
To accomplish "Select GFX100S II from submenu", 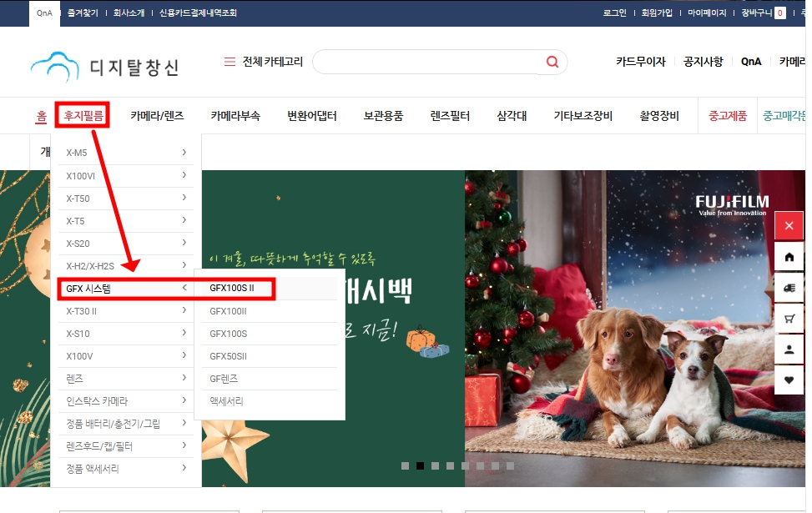I will click(231, 288).
